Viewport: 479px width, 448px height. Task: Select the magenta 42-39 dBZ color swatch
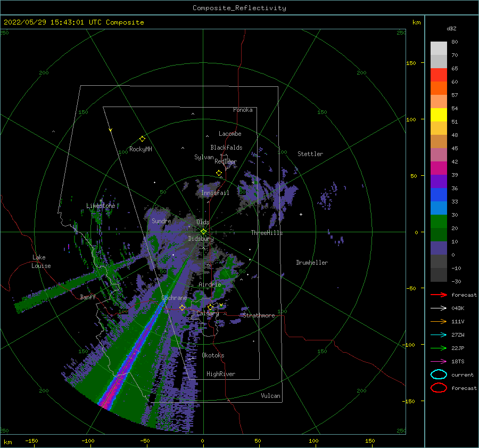pyautogui.click(x=439, y=168)
